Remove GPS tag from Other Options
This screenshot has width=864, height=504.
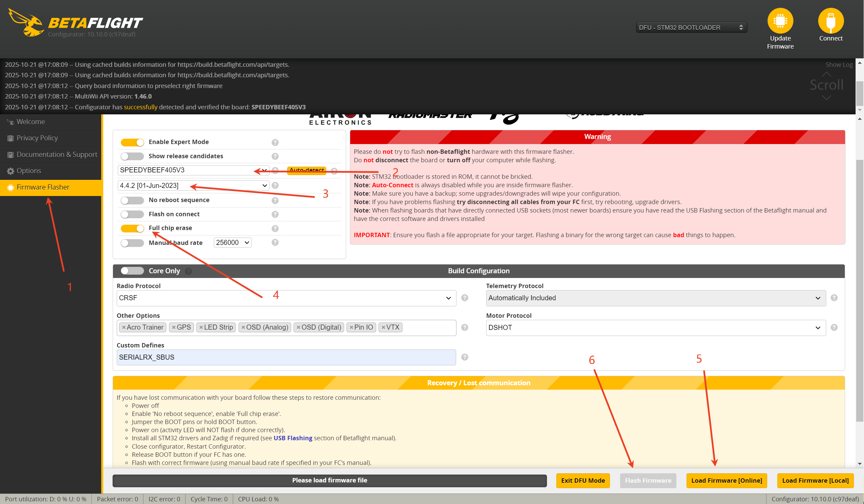[x=174, y=328]
